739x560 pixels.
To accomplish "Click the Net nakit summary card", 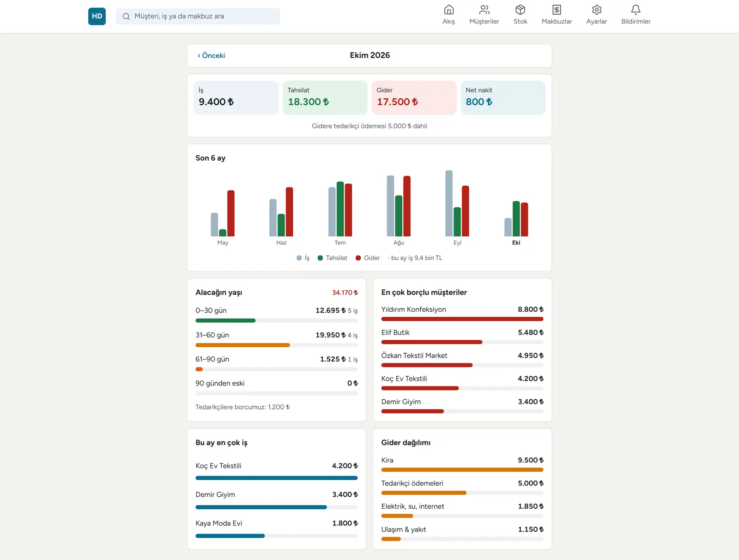I will pyautogui.click(x=503, y=97).
